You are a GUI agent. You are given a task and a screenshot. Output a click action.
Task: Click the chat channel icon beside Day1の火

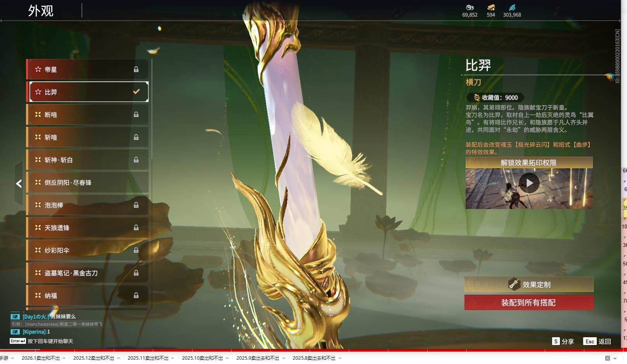[15, 317]
